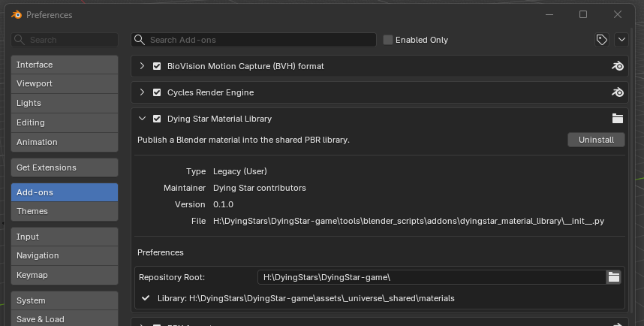Click the add-on tags filter icon
644x326 pixels.
tap(602, 40)
